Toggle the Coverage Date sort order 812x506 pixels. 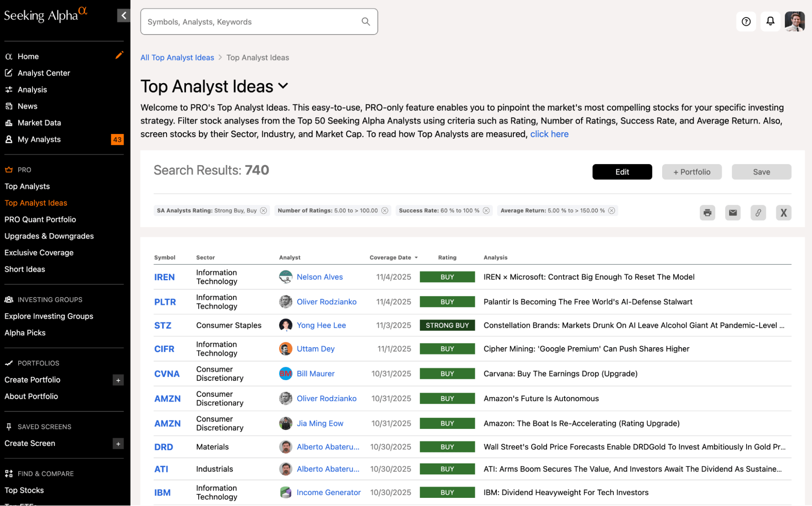click(416, 257)
